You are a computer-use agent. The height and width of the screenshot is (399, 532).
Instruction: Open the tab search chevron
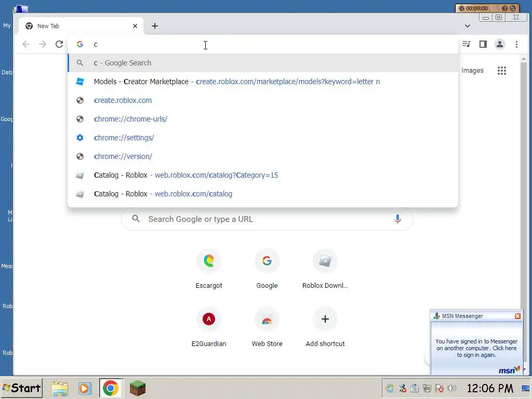[468, 26]
